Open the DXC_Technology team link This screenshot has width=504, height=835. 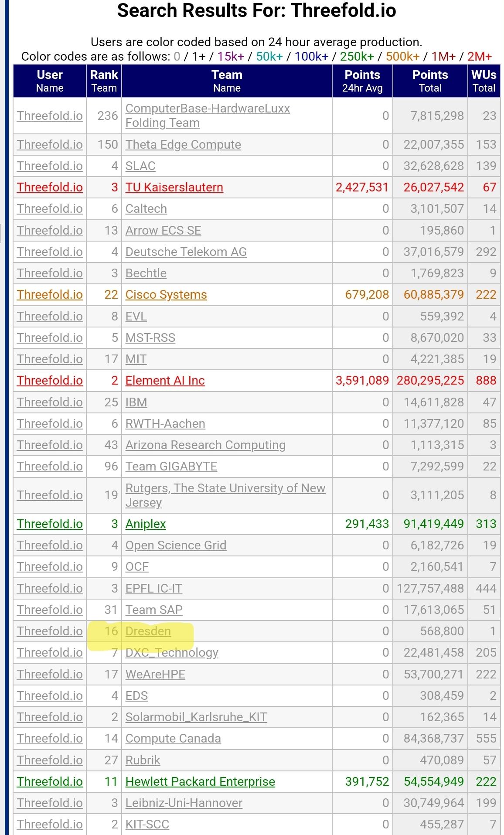172,652
